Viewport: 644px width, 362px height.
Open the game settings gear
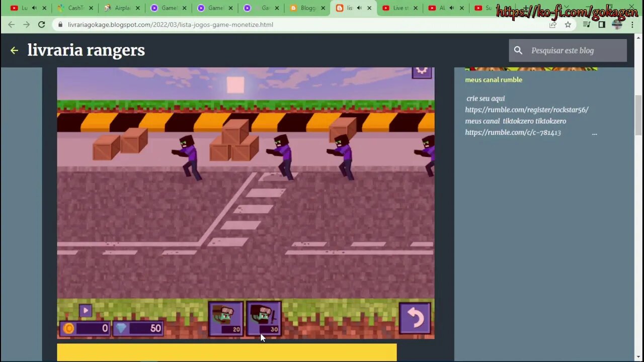click(x=422, y=71)
